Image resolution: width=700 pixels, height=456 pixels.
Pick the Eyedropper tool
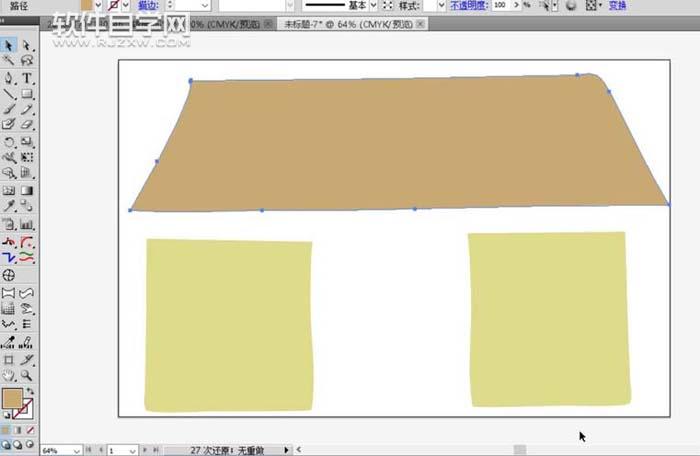tap(8, 206)
